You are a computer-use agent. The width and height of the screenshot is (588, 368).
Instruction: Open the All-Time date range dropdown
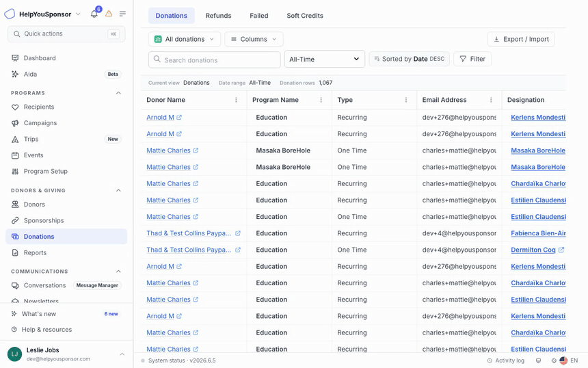tap(324, 59)
